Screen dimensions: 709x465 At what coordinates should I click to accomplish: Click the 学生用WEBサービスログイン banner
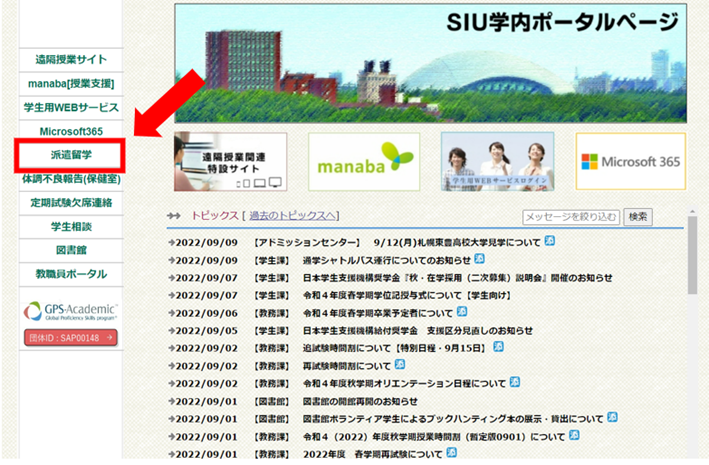click(x=497, y=161)
